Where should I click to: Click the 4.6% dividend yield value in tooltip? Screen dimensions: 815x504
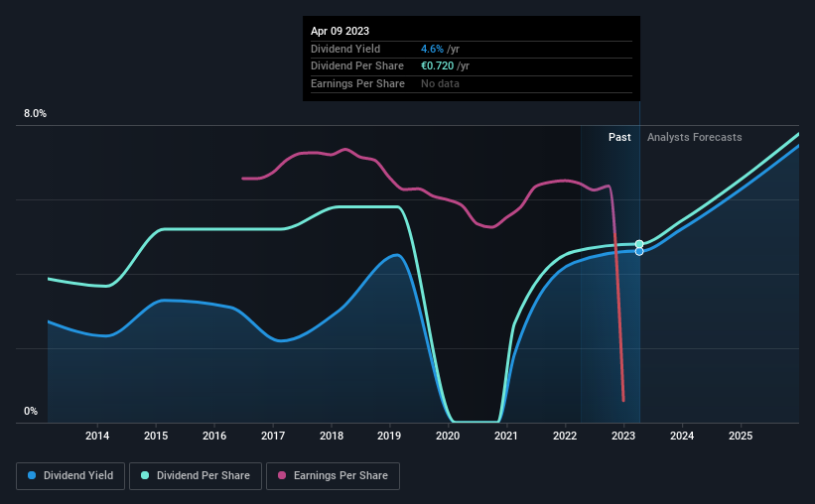tap(432, 49)
